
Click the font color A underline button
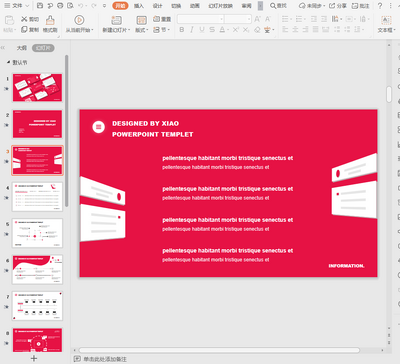pyautogui.click(x=222, y=30)
